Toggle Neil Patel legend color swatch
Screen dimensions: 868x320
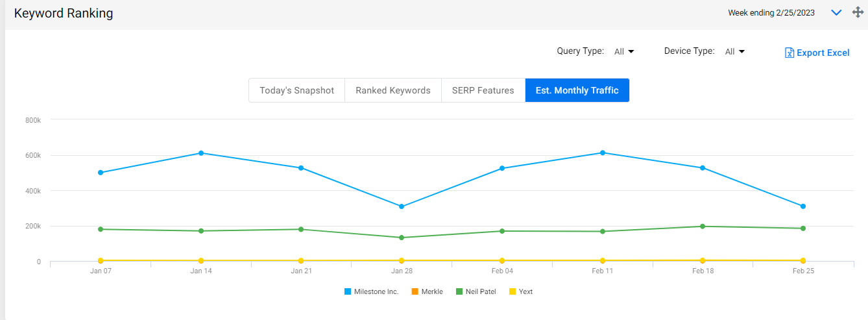[459, 292]
